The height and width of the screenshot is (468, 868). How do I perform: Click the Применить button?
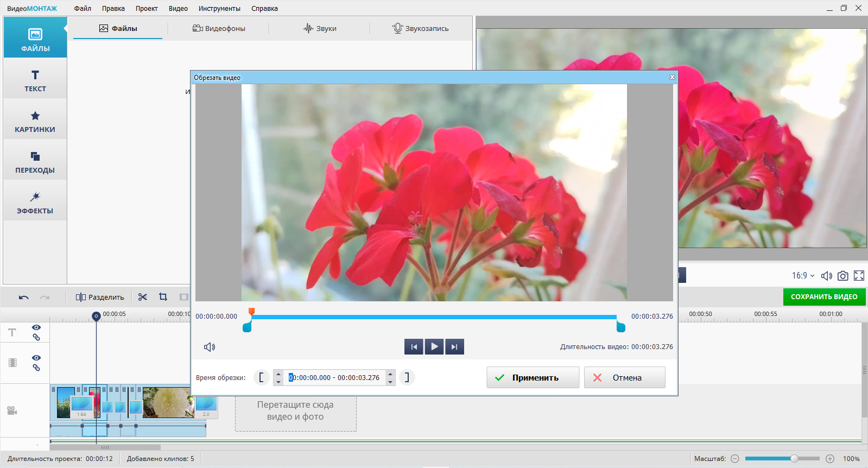click(x=533, y=377)
